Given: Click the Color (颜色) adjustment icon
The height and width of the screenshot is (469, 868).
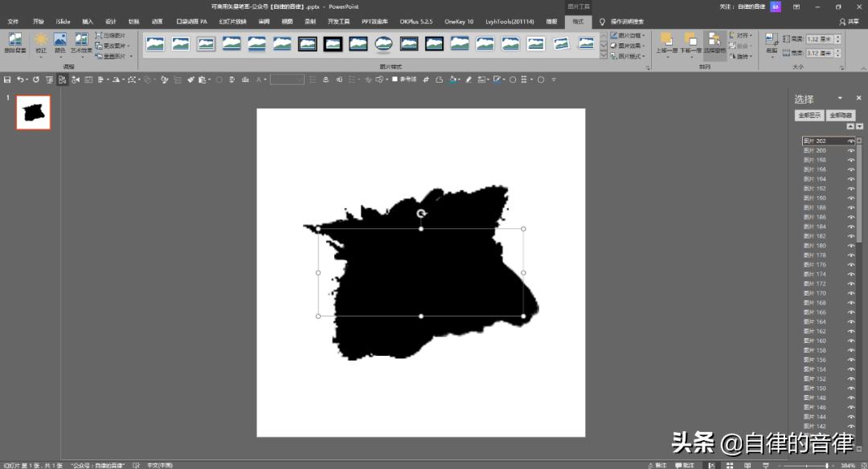Looking at the screenshot, I should point(60,40).
